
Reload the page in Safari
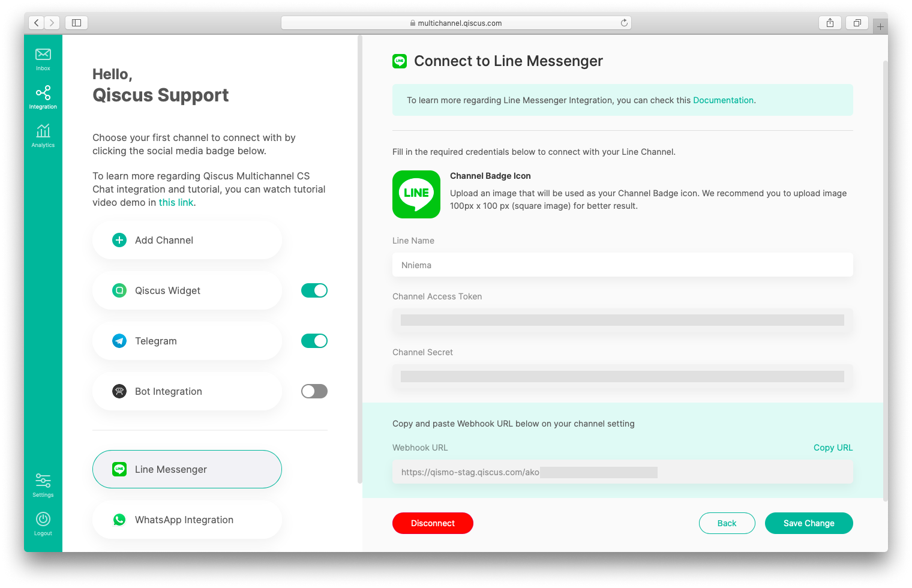[624, 23]
